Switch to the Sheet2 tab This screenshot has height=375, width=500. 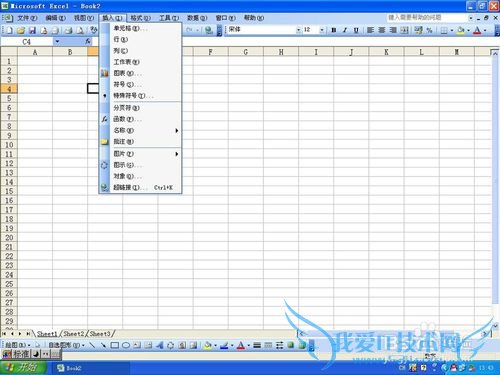click(74, 334)
